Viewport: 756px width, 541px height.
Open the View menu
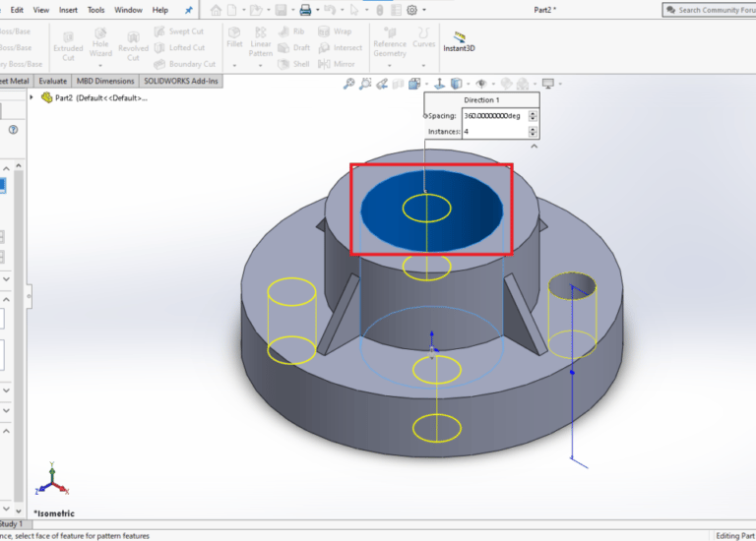[41, 10]
